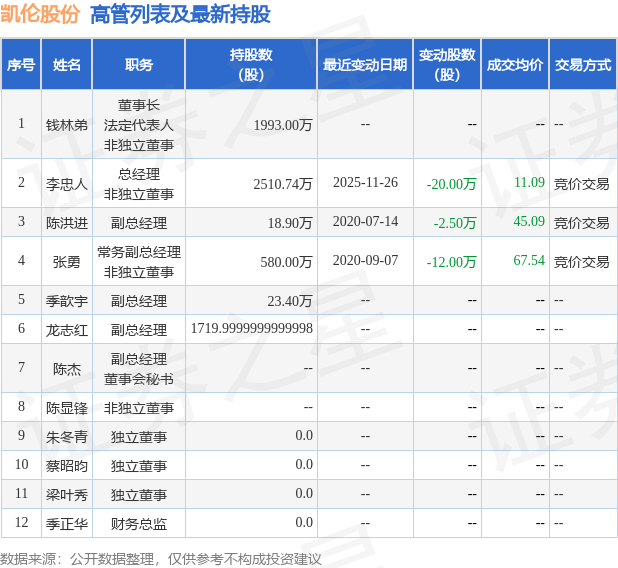Screen dimensions: 618x568
Task: Click the 财务总监 position cell
Action: click(x=139, y=524)
